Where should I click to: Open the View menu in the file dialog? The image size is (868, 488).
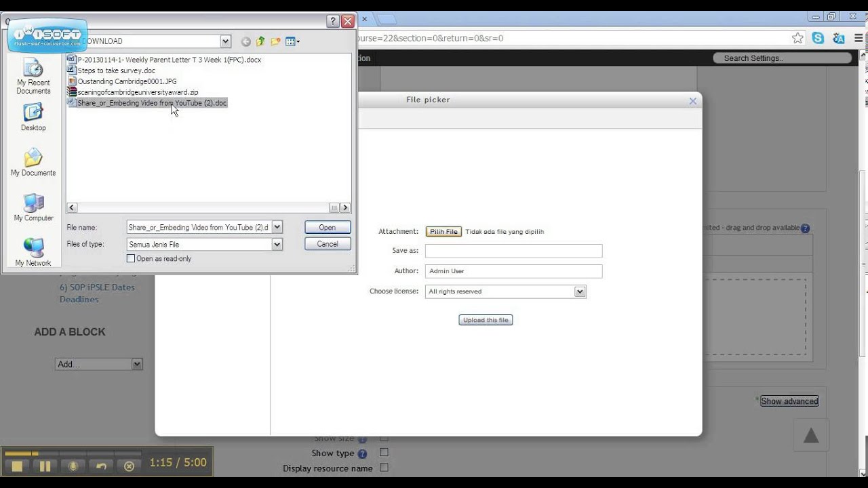click(292, 41)
